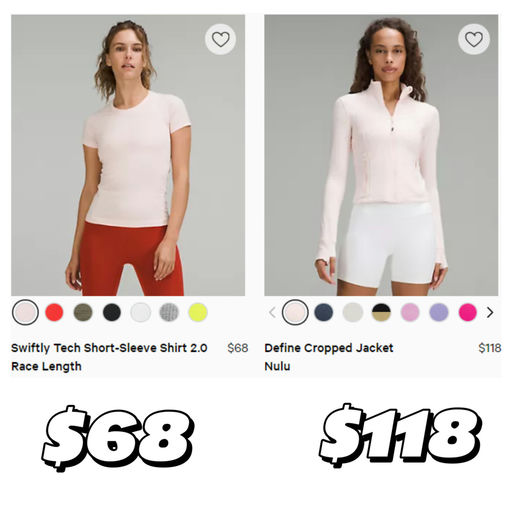The width and height of the screenshot is (512, 512).
Task: Pick the black and tan jacket swatch
Action: pyautogui.click(x=381, y=312)
